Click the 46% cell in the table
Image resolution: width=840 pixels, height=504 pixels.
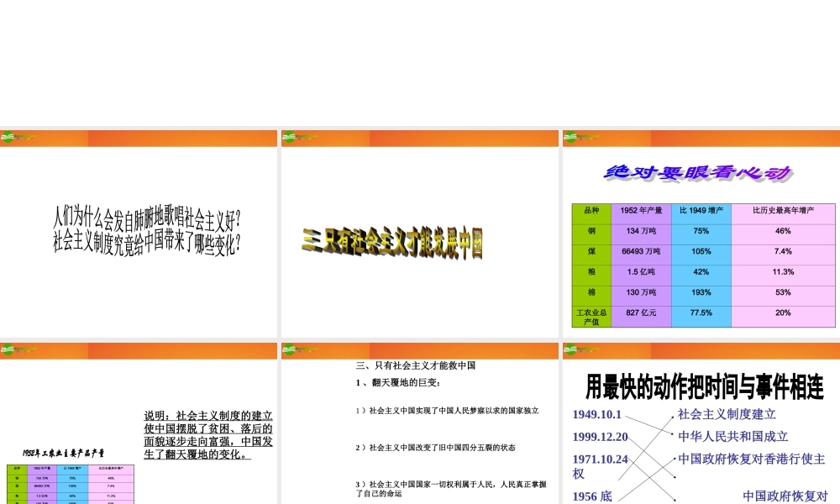783,234
